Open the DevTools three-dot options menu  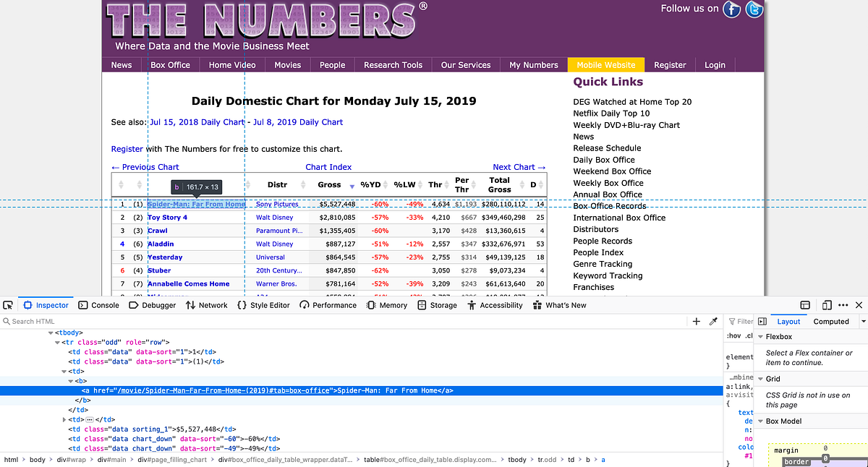coord(843,305)
